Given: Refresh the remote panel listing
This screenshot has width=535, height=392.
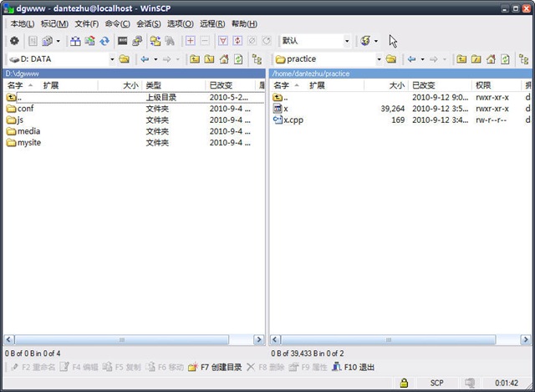Looking at the screenshot, I should [505, 59].
